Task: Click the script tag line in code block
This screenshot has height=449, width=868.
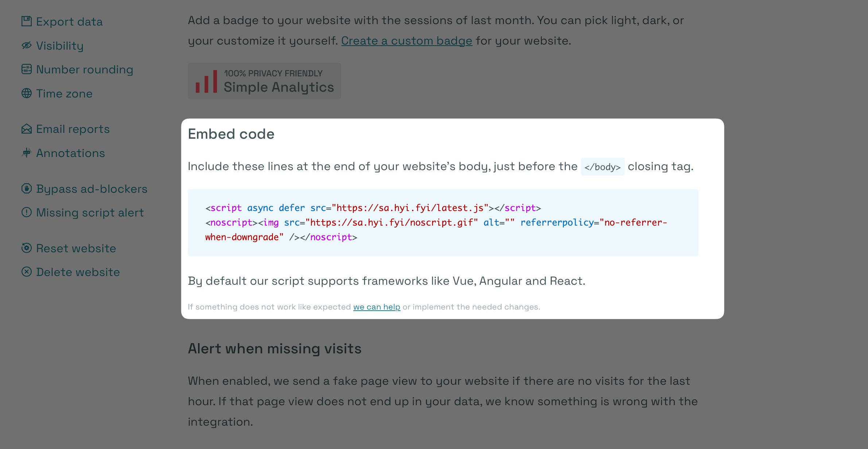Action: click(x=373, y=208)
